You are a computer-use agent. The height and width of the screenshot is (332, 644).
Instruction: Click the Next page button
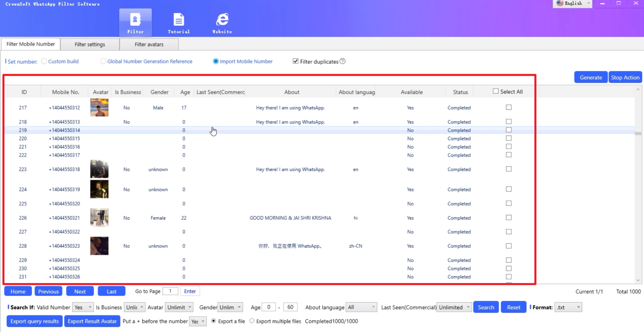click(80, 291)
